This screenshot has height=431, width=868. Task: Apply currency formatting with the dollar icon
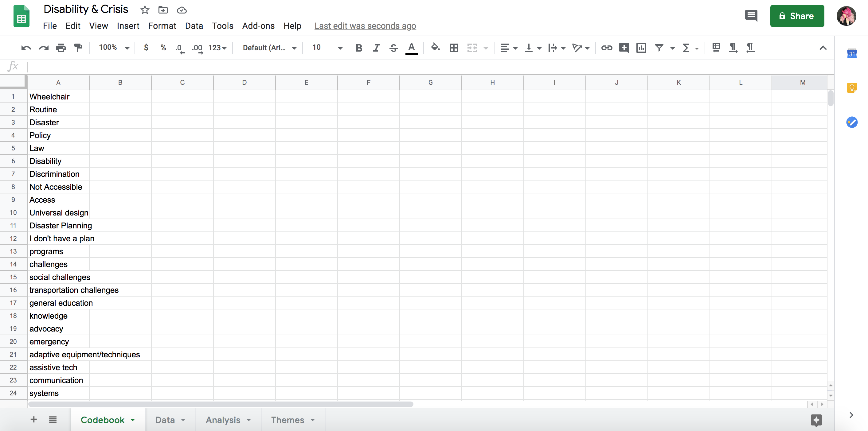(x=146, y=48)
